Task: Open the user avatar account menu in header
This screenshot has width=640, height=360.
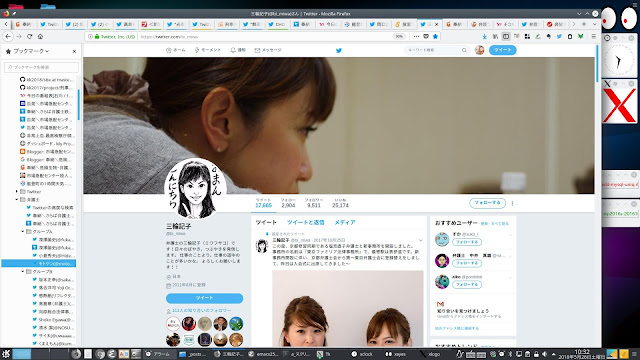Action: click(480, 50)
